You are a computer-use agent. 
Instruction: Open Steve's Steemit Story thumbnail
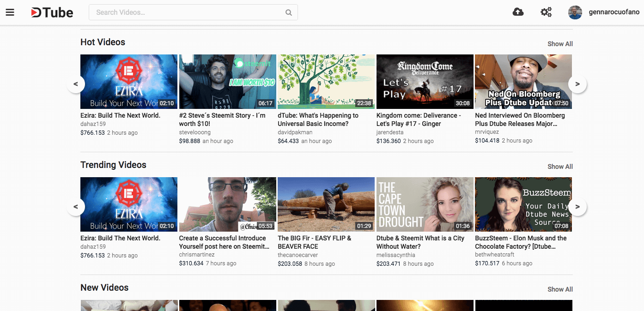[x=227, y=82]
